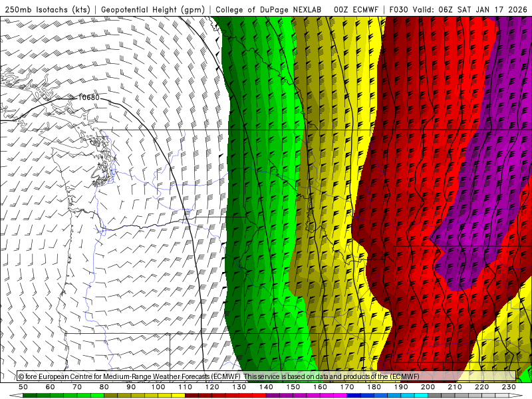This screenshot has width=532, height=399.
Task: Click the "Valid: 06Z SAT JAN 17 2026" text
Action: (x=470, y=9)
